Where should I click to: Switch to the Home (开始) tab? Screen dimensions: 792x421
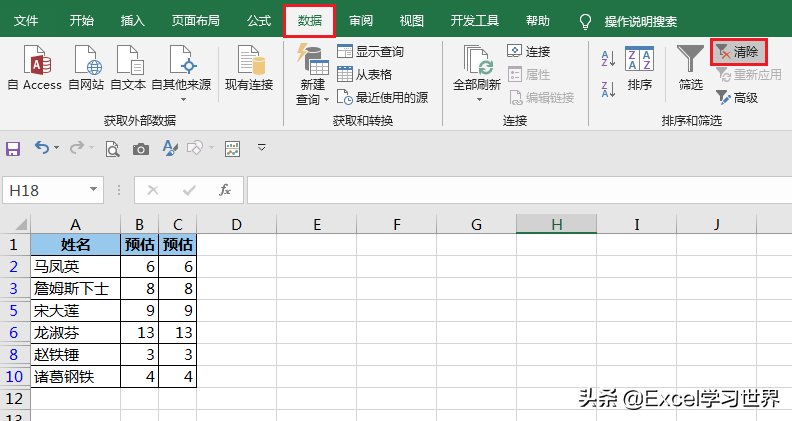[82, 21]
